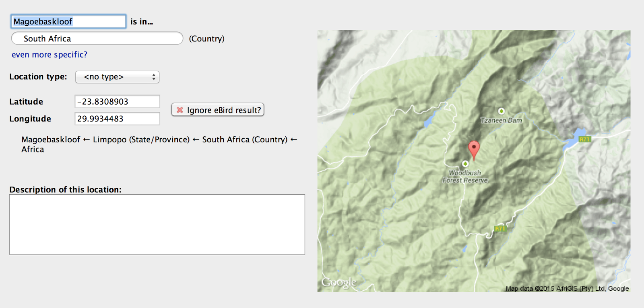Click the red X on Ignore eBird result
The height and width of the screenshot is (308, 644).
[x=180, y=110]
